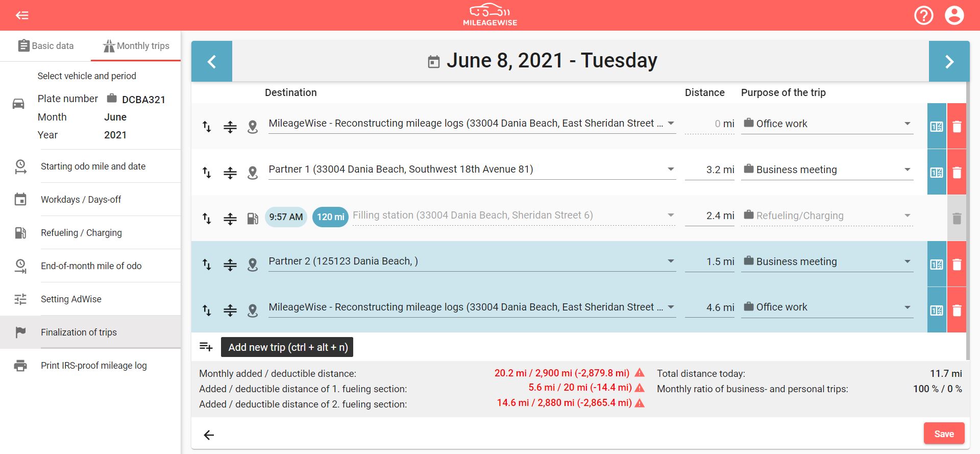Expand destination dropdown for Partner 1
980x454 pixels.
pyautogui.click(x=671, y=169)
